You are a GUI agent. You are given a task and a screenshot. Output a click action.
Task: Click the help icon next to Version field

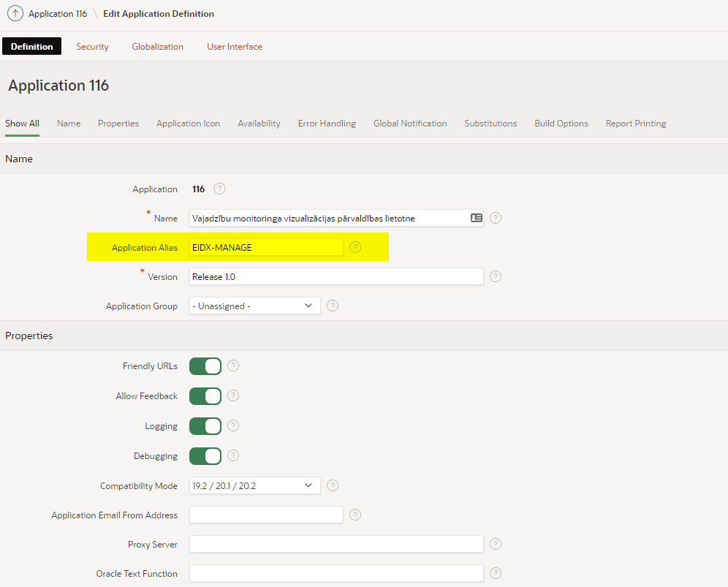(x=496, y=276)
